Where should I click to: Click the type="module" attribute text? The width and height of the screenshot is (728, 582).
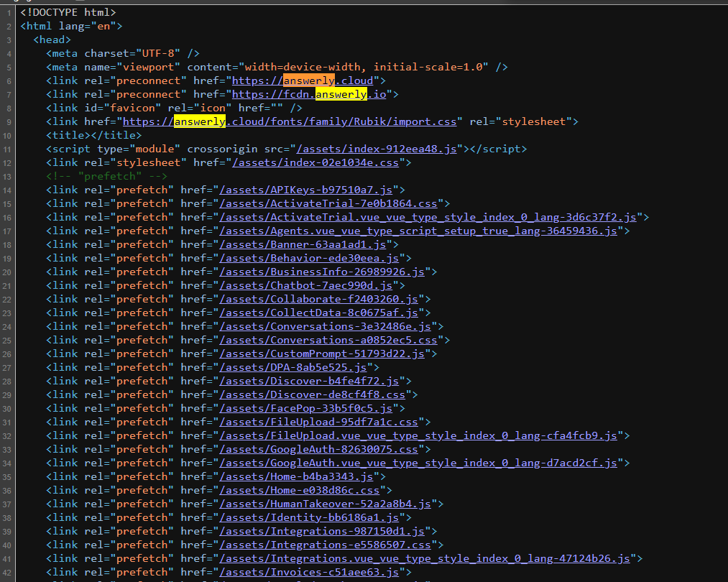(139, 149)
